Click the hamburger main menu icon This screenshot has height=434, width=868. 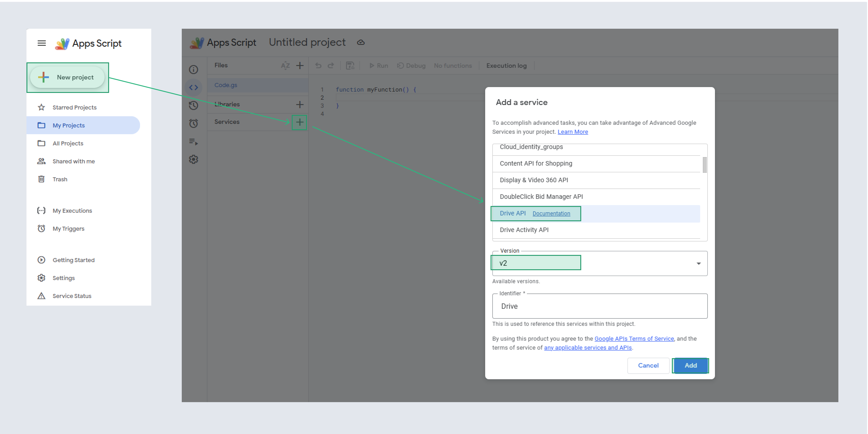(42, 43)
